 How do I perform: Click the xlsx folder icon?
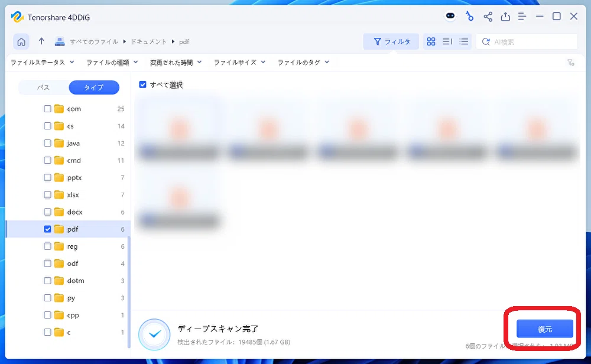59,195
